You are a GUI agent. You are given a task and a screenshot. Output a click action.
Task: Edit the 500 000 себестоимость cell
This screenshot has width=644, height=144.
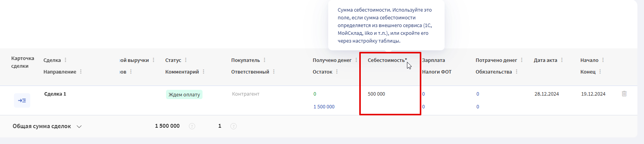tap(376, 94)
